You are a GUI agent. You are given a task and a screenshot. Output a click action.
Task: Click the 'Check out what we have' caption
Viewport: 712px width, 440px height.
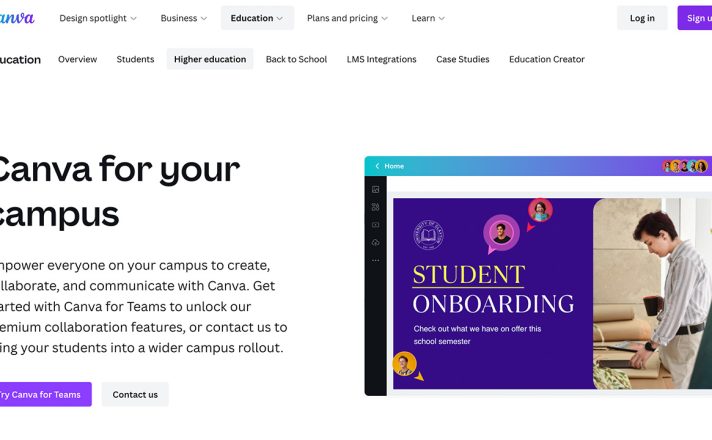coord(477,335)
